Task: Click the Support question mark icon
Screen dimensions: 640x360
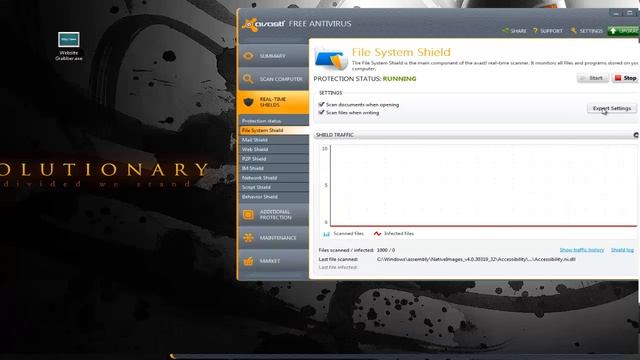Action: coord(535,31)
